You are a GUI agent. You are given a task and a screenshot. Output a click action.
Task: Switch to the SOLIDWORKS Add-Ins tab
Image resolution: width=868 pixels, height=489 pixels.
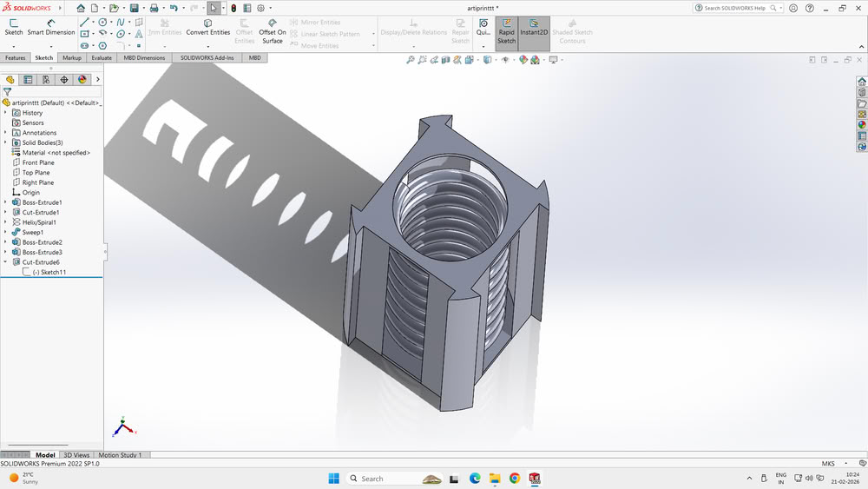click(207, 57)
